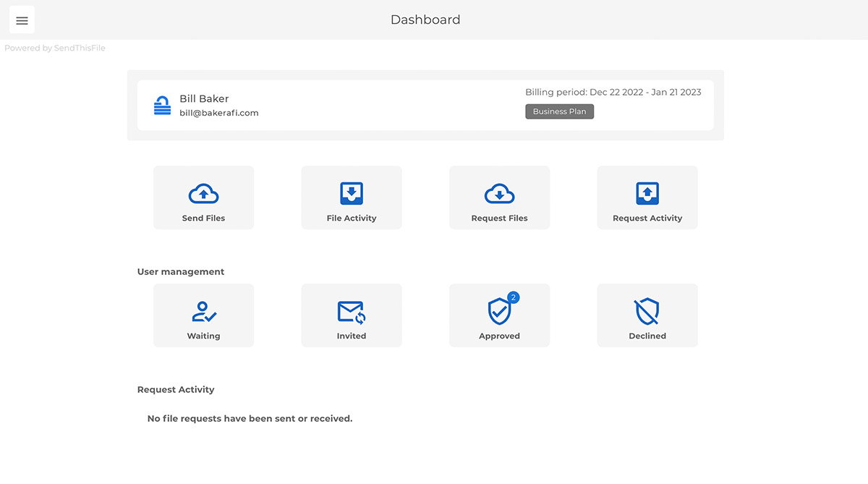Select the Waiting users person icon
This screenshot has height=484, width=868.
pyautogui.click(x=203, y=312)
